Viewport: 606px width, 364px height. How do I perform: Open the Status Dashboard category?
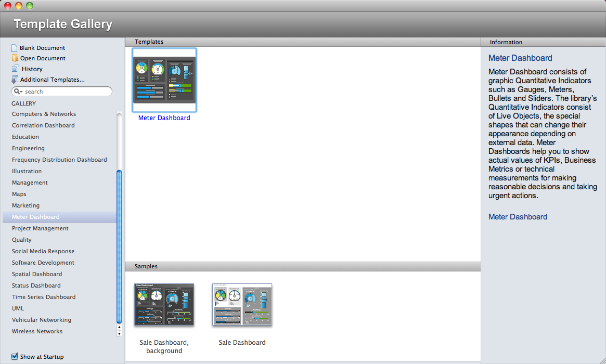coord(36,285)
